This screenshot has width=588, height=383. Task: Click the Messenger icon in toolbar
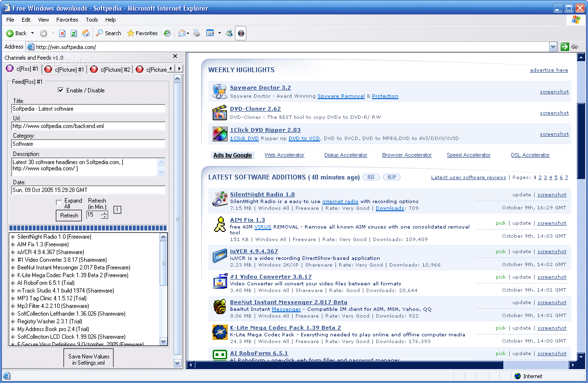tap(229, 33)
